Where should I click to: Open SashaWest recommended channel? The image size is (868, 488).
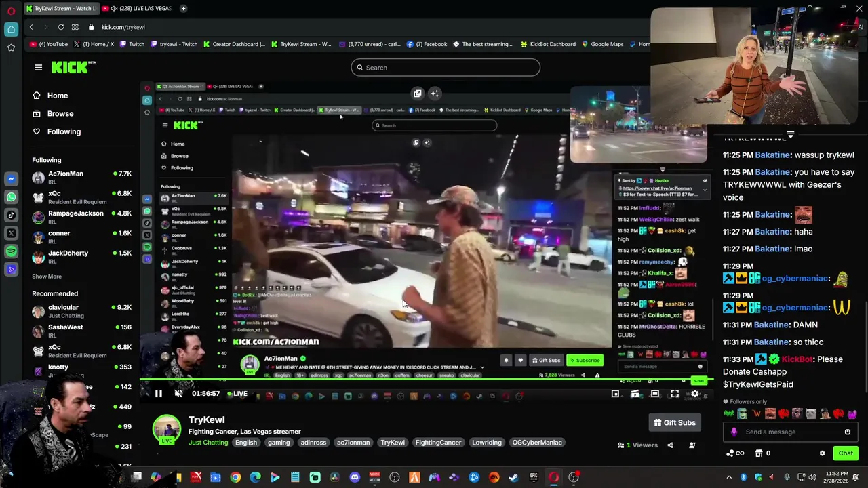click(81, 331)
